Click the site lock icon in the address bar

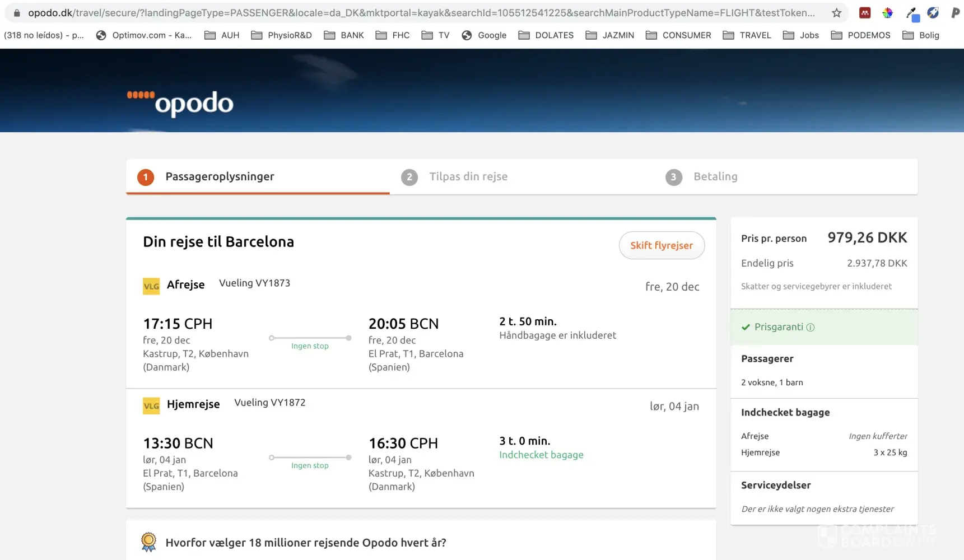click(x=17, y=13)
